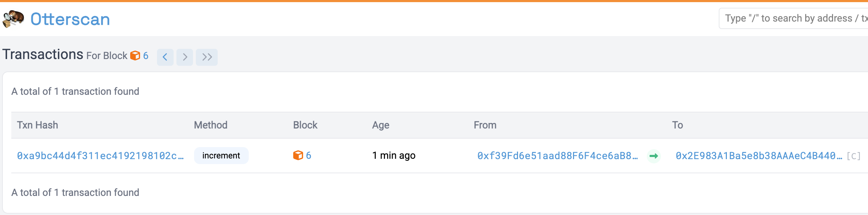868x215 pixels.
Task: Click the Method column header
Action: (211, 125)
